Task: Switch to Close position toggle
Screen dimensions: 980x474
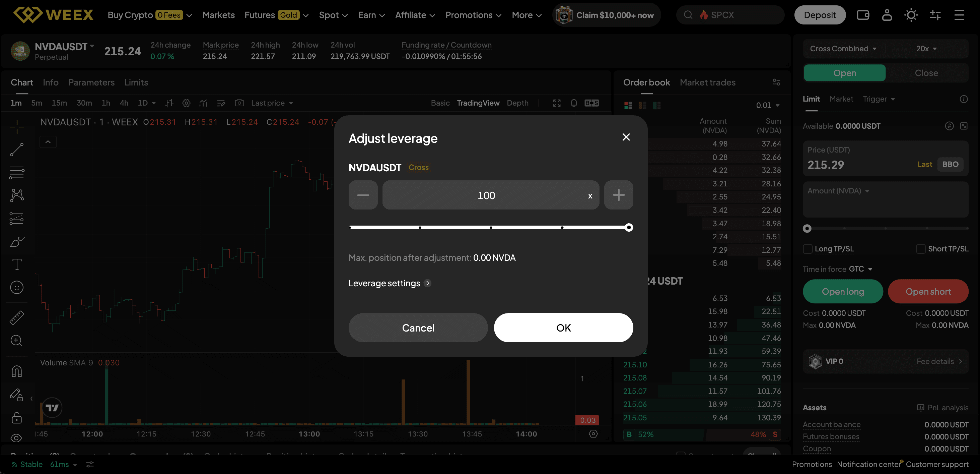Action: (926, 73)
